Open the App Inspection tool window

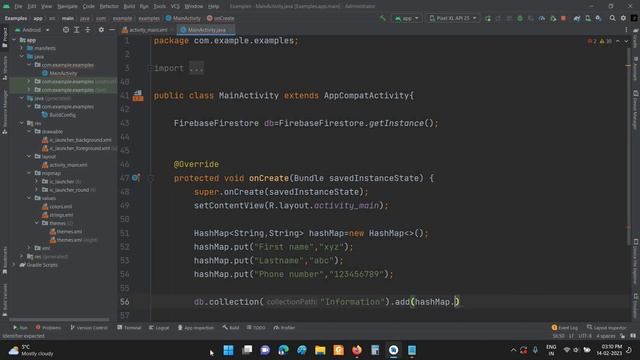[x=196, y=328]
